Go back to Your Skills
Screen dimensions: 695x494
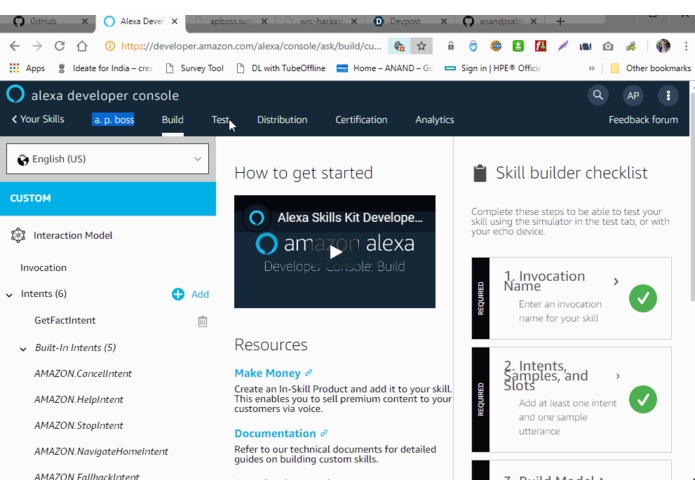38,119
